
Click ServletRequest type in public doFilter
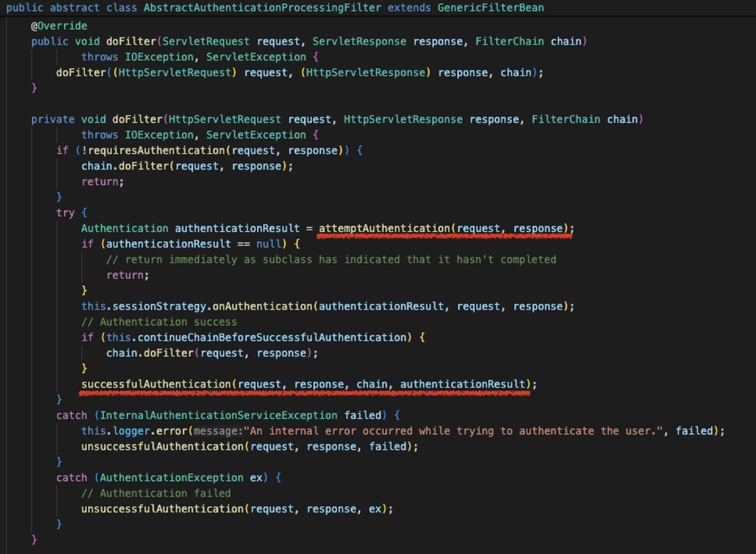(206, 41)
